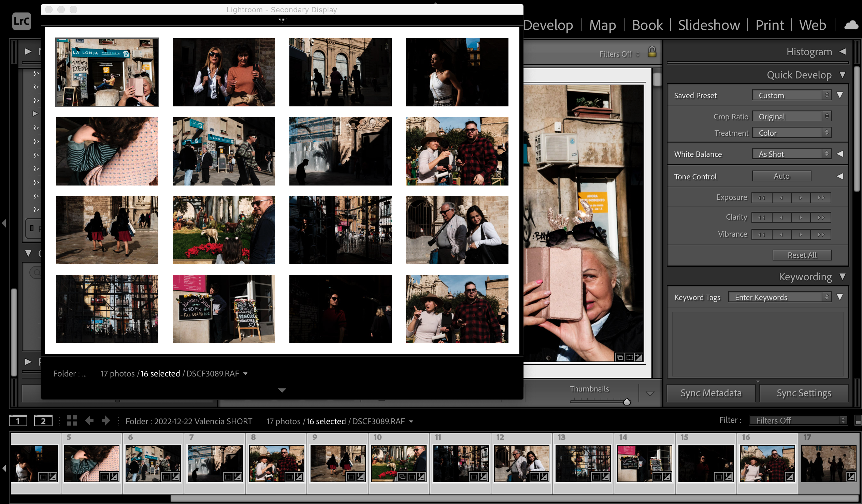
Task: Increase Exposure with double right arrows
Action: (821, 198)
